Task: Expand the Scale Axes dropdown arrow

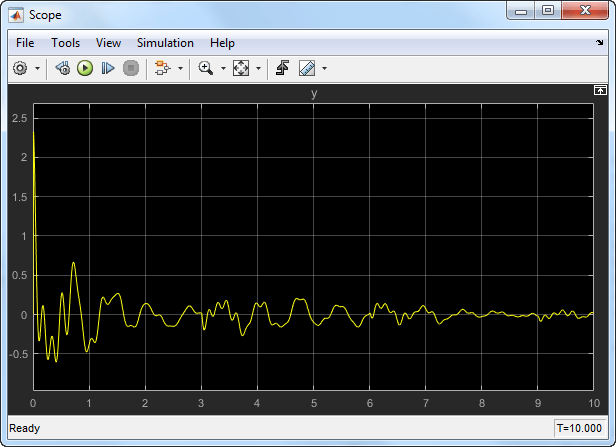Action: coord(258,68)
